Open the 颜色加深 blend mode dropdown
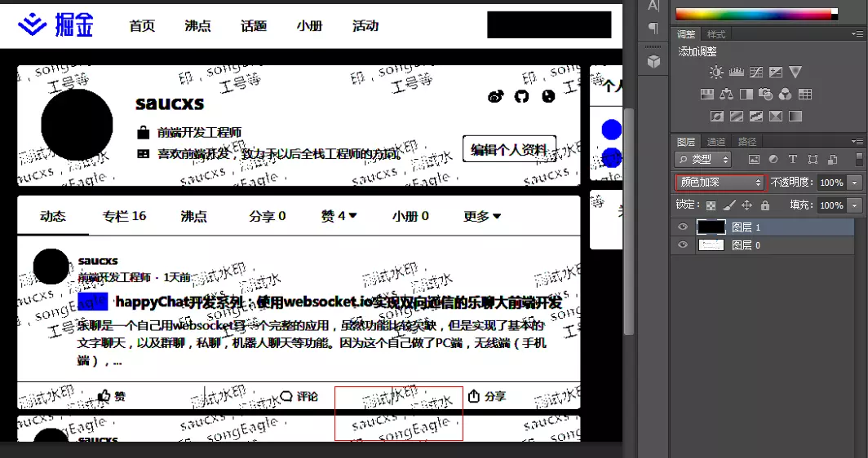 720,183
